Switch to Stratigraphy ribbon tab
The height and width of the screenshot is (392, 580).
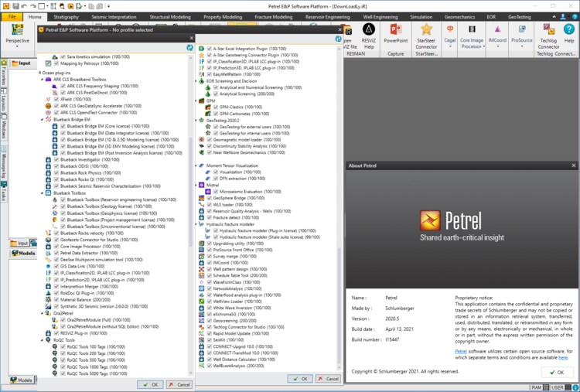click(x=66, y=17)
